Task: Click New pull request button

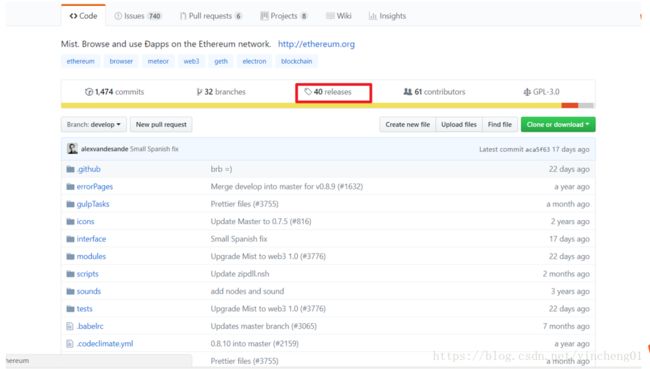Action: 161,124
